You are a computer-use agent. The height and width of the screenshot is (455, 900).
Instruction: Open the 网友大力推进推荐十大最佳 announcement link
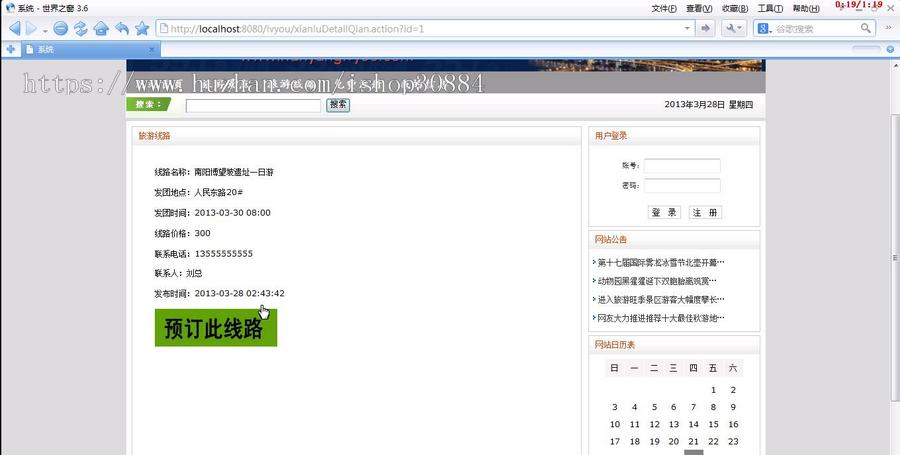click(661, 318)
